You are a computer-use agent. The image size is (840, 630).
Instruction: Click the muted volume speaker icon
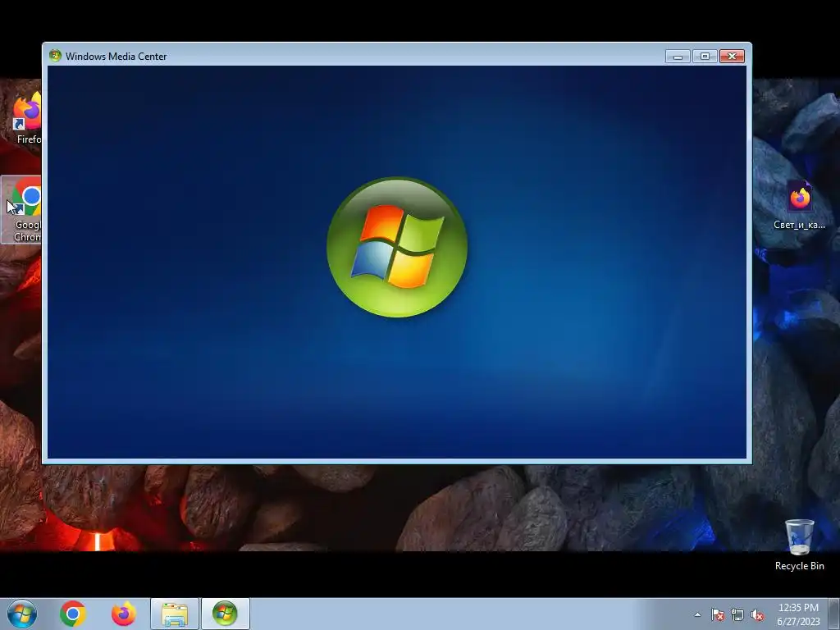coord(757,615)
